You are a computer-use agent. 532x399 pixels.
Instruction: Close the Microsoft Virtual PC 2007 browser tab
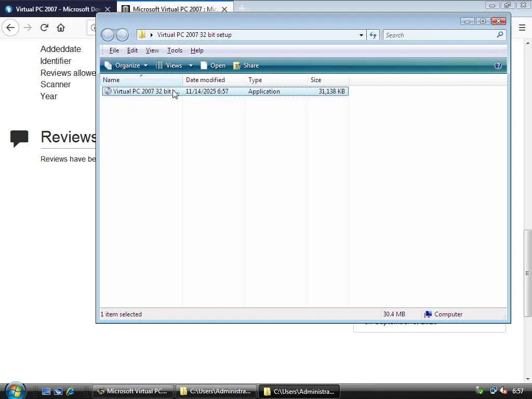(x=224, y=9)
